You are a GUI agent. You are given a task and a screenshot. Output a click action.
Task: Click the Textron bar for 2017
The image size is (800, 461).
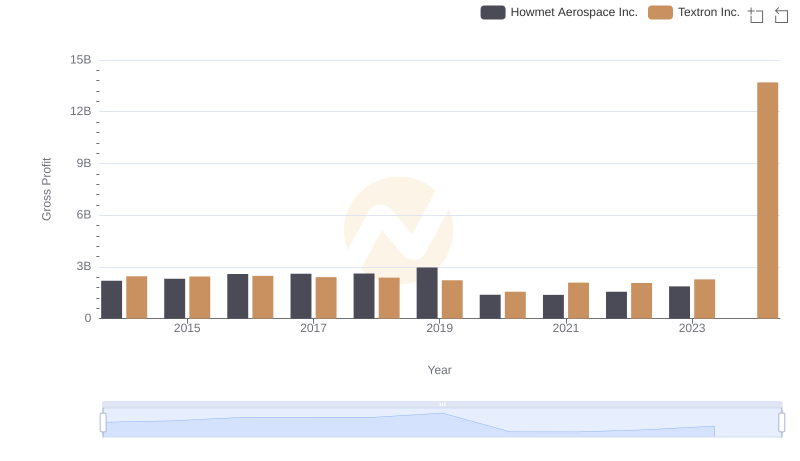tap(326, 298)
